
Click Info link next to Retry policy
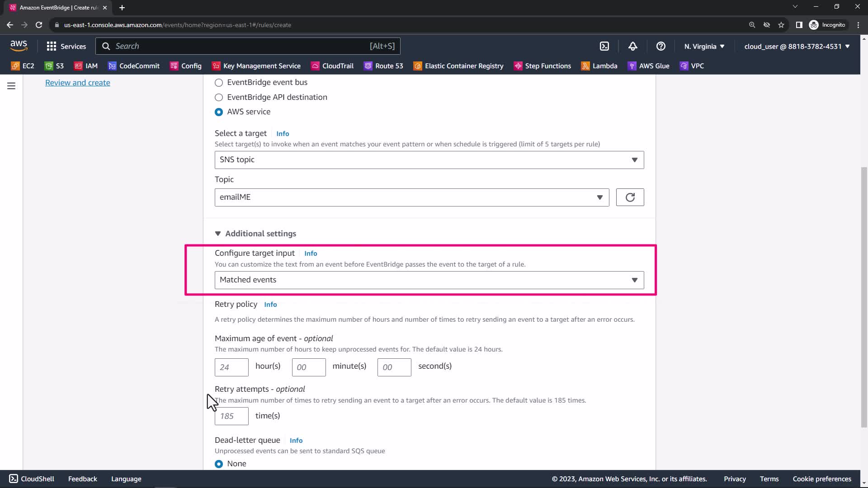270,305
